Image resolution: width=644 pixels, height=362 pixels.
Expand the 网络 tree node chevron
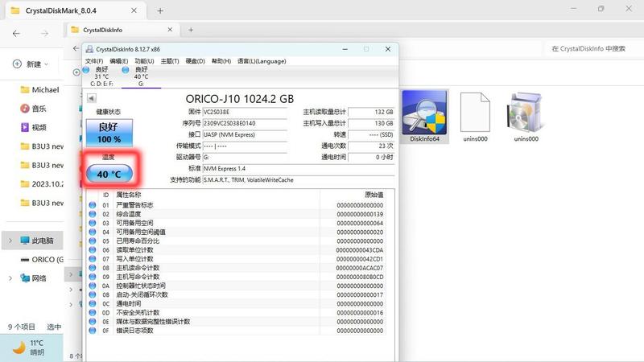click(10, 278)
